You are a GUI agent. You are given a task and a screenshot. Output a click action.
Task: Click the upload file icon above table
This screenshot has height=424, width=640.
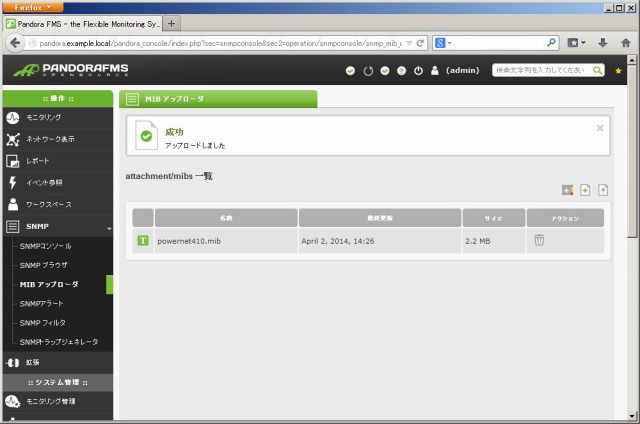(x=603, y=190)
